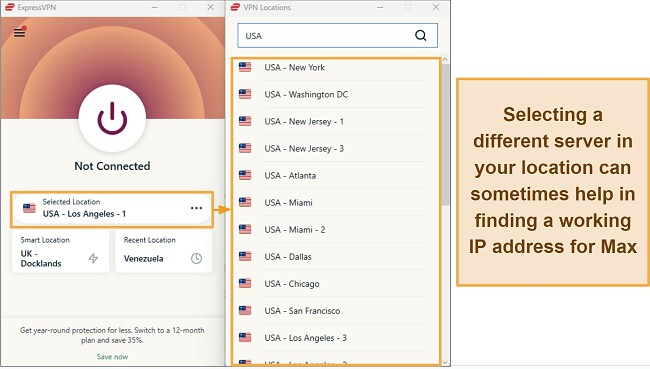Click the flag icon next to USA - Chicago

[245, 283]
